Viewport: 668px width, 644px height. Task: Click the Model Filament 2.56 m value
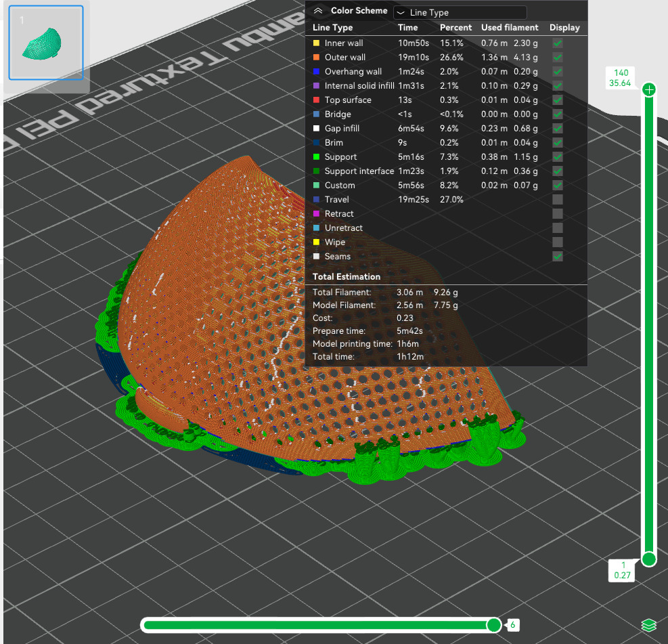409,305
